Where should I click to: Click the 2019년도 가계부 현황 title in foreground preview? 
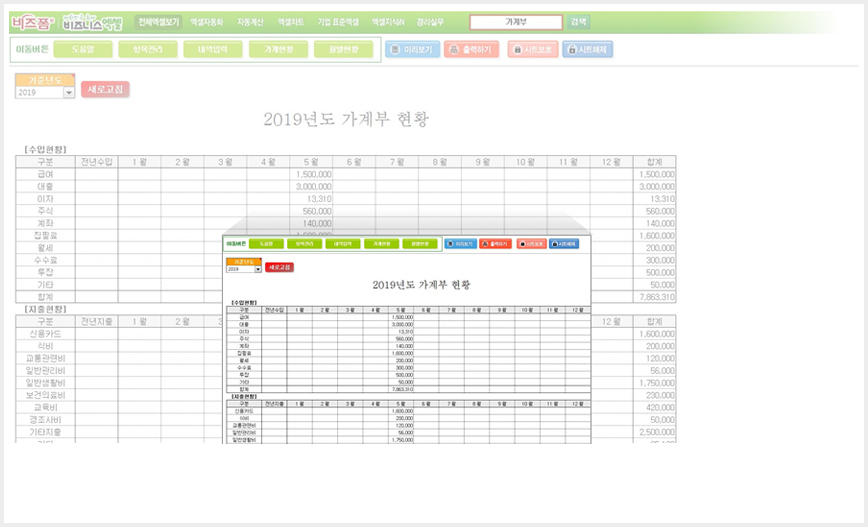tap(421, 285)
